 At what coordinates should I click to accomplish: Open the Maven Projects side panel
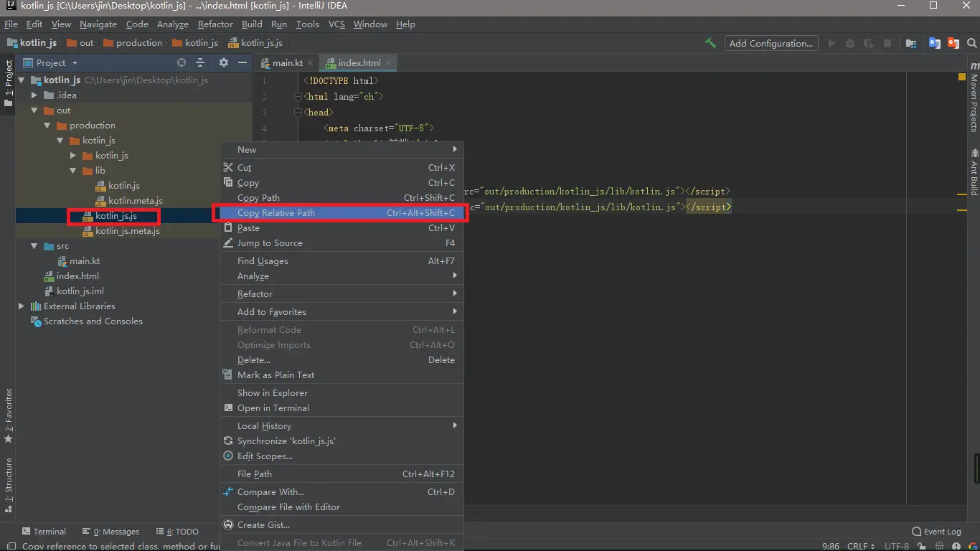[x=974, y=97]
